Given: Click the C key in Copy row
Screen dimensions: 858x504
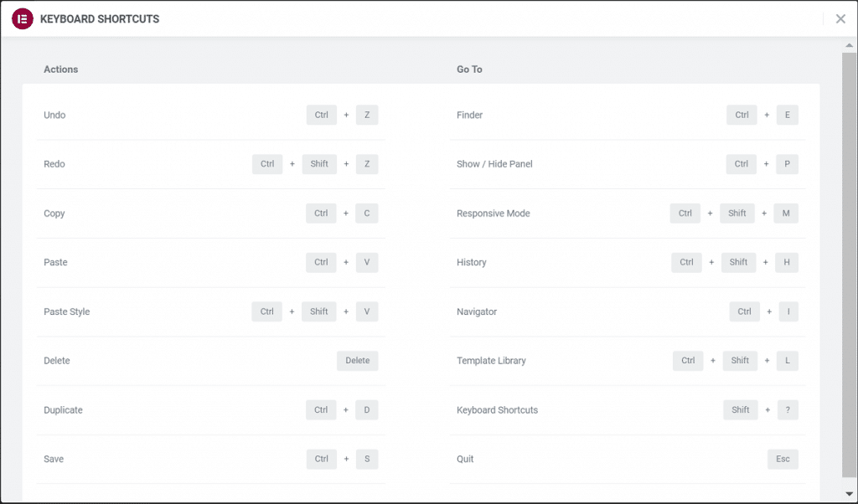Looking at the screenshot, I should pyautogui.click(x=367, y=213).
